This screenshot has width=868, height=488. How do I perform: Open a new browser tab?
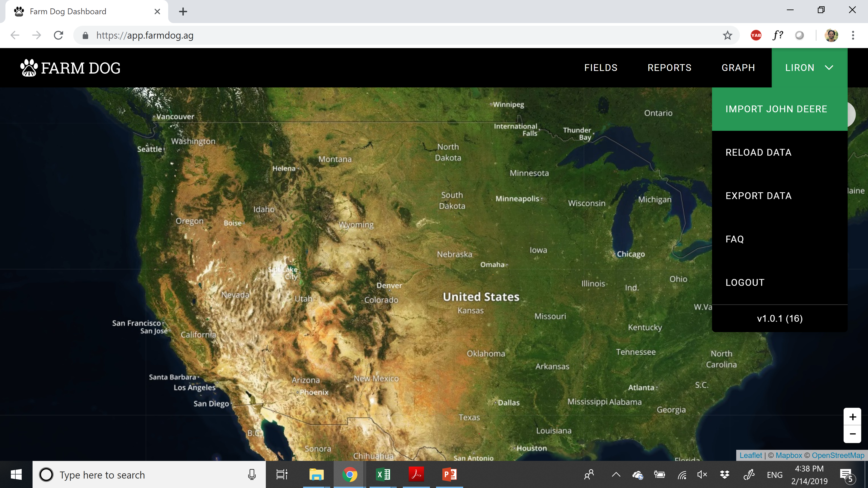click(183, 12)
